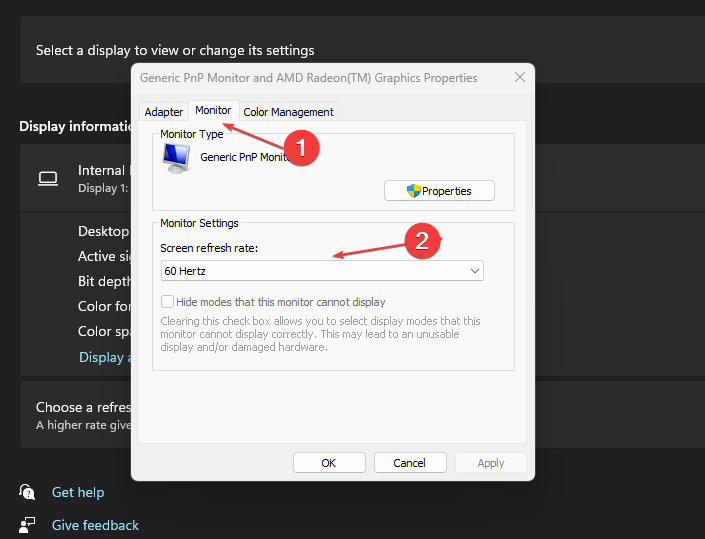Click the dialog title bar text
Screen dimensions: 705x539
308,78
